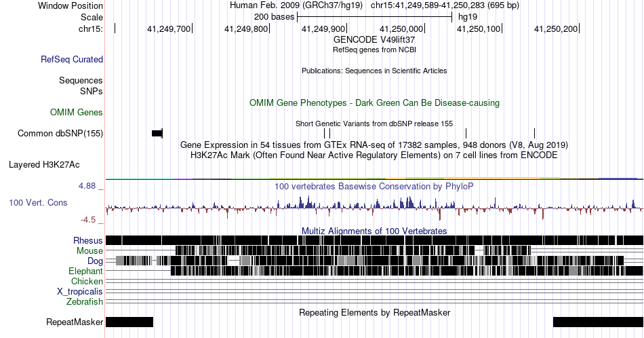Image resolution: width=644 pixels, height=338 pixels.
Task: Click the GTEx Gene Expression track title
Action: 374,145
